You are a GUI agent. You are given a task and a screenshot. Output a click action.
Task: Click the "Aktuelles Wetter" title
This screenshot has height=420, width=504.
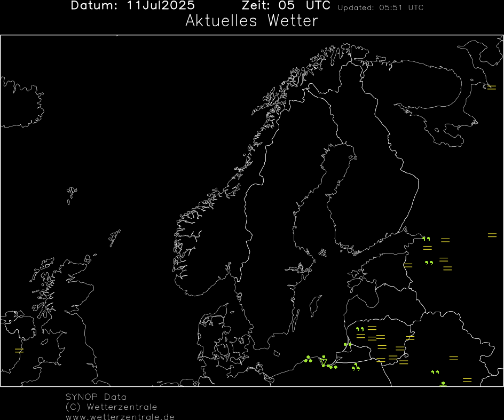tap(251, 21)
